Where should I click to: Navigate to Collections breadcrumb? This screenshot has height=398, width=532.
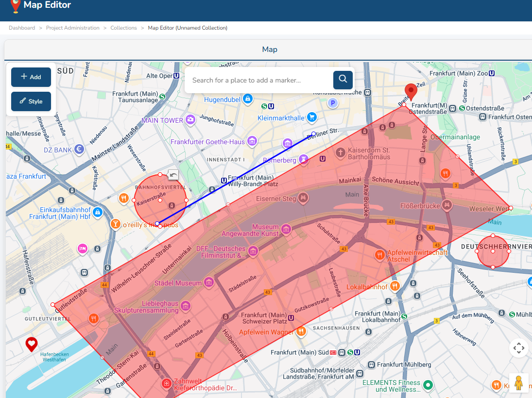[x=123, y=28]
